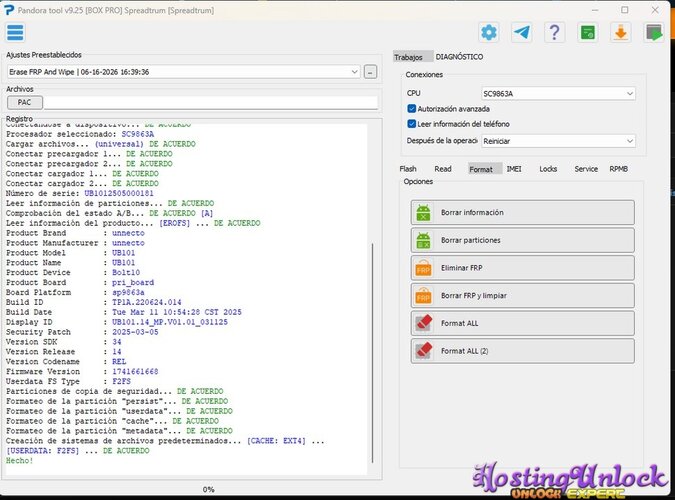Click the Borrar FRP y limpiar button

coord(523,296)
